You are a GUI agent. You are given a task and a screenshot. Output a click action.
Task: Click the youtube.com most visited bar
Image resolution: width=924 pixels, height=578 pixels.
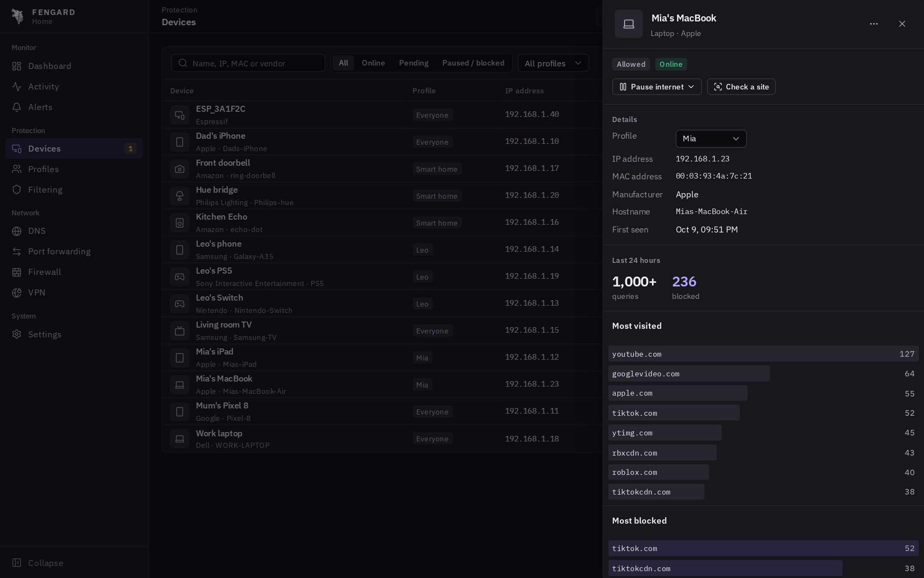point(763,354)
